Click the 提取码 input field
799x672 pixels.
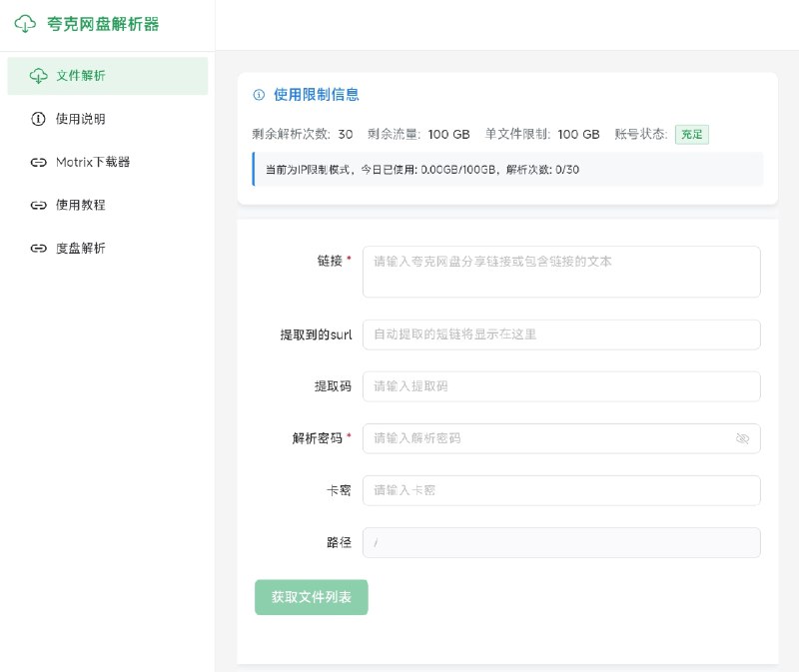coord(559,386)
